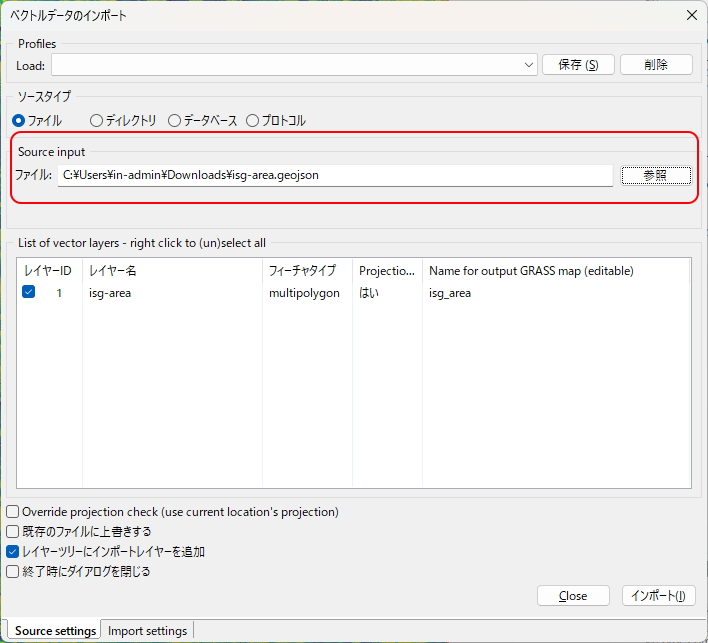The image size is (708, 643).
Task: Enable Override projection check option
Action: (13, 512)
